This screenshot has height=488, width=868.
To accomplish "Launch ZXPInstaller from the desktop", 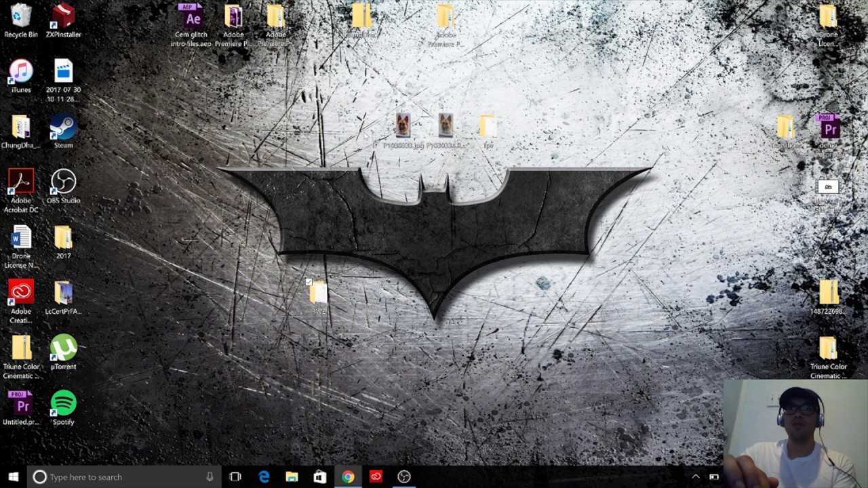I will point(63,20).
